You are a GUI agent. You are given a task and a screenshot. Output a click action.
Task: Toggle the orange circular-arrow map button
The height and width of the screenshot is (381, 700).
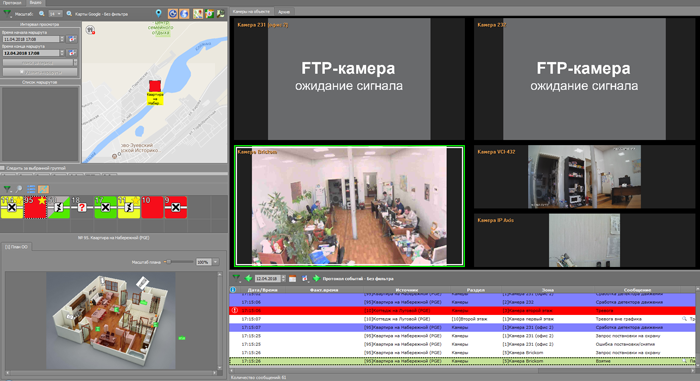[x=172, y=14]
